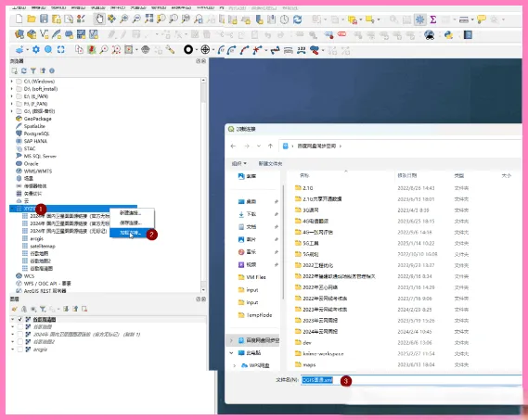
Task: Open the Python console icon
Action: point(448,34)
